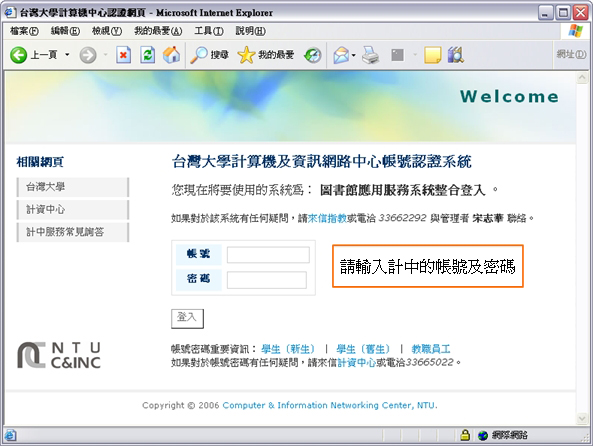Click the Windows flag logo throbber
The height and width of the screenshot is (446, 593).
tap(575, 31)
